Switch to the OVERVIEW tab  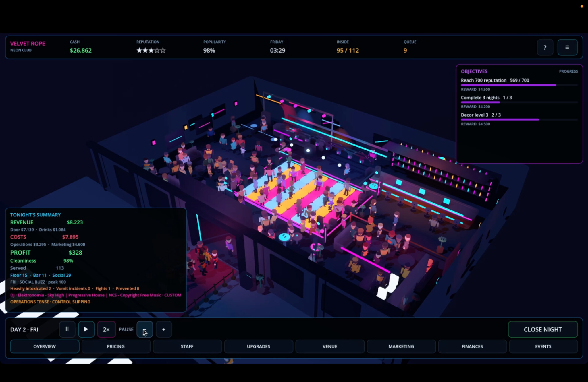[45, 346]
